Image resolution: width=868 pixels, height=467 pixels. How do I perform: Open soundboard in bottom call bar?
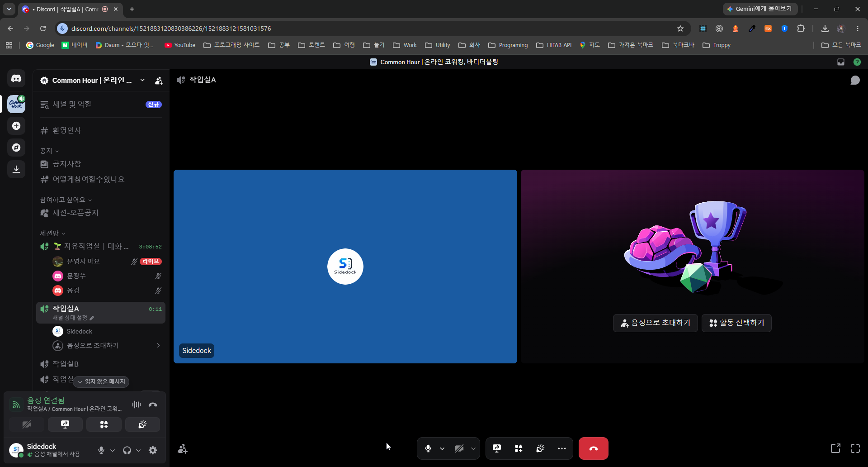540,448
